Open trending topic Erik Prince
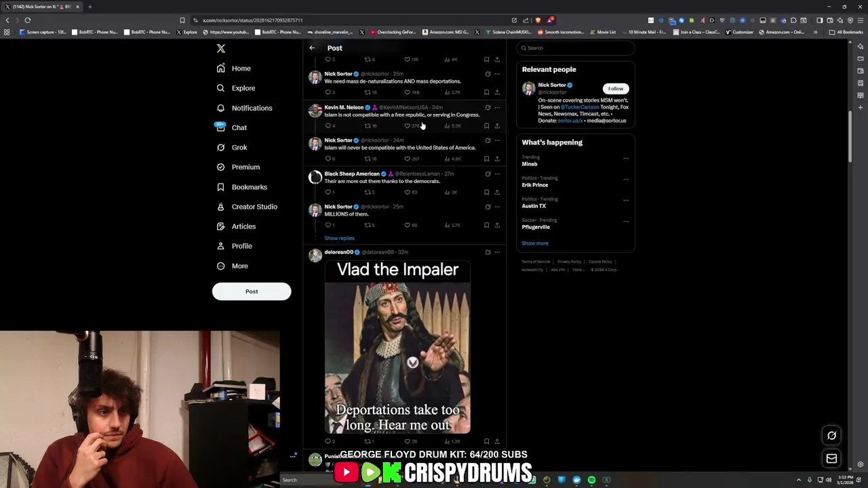Image resolution: width=868 pixels, height=488 pixels. tap(535, 185)
